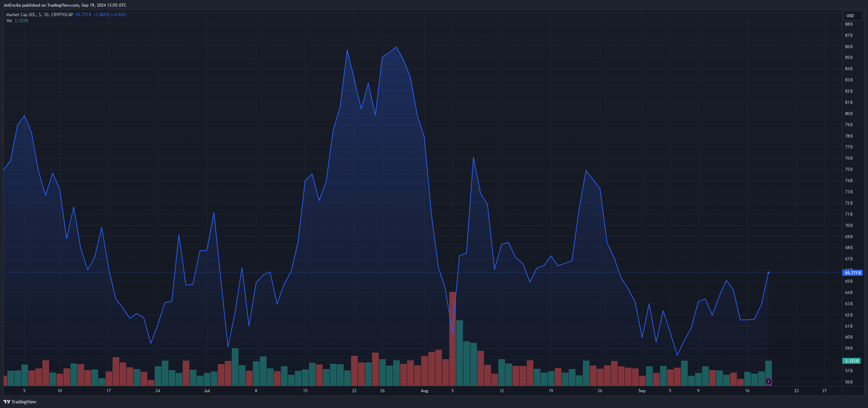Click the 80B label on price scale

coord(849,114)
